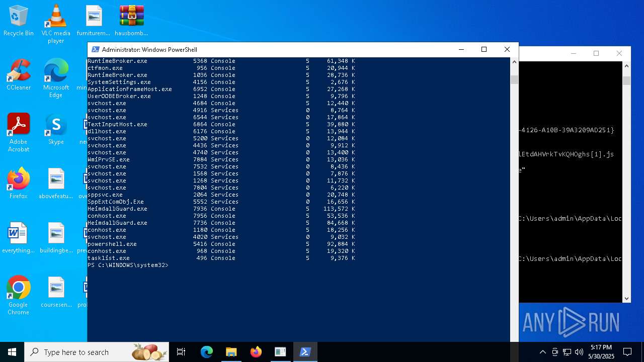The image size is (644, 362).
Task: Click scroll up arrow in background console
Action: click(626, 66)
